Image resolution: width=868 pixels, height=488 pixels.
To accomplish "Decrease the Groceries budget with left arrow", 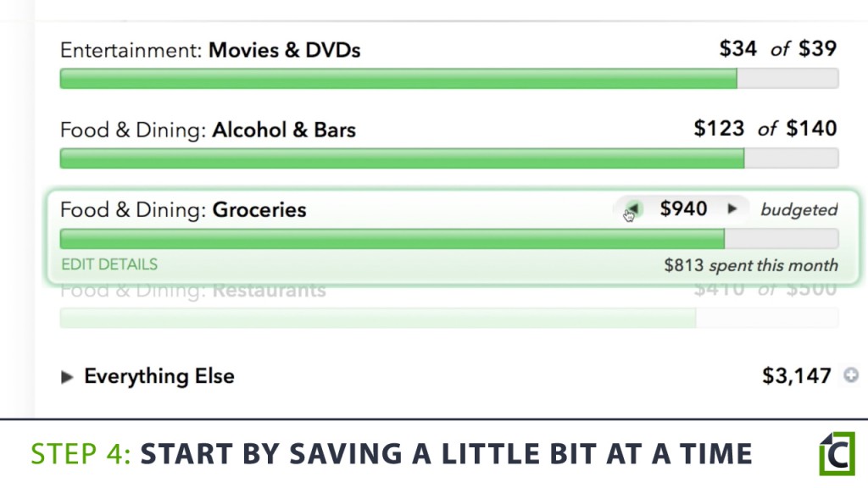I will click(632, 209).
